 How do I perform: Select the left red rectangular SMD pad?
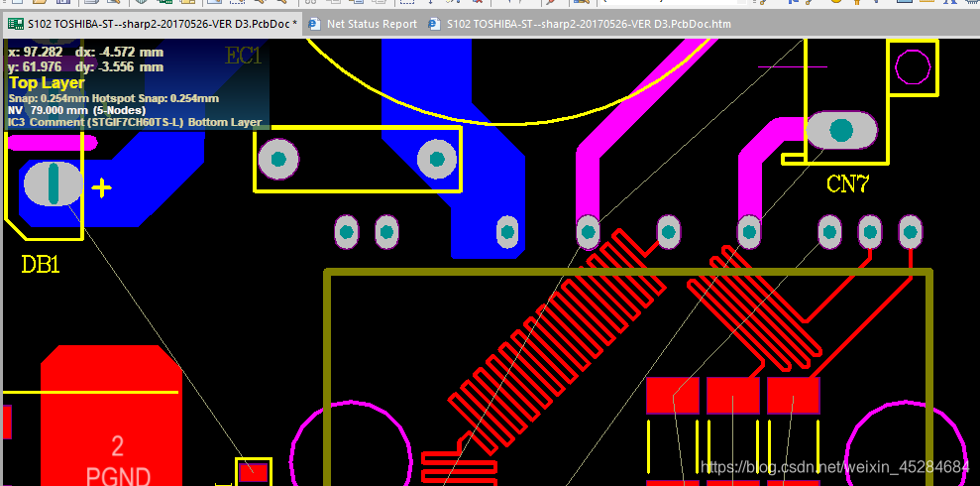pyautogui.click(x=673, y=396)
